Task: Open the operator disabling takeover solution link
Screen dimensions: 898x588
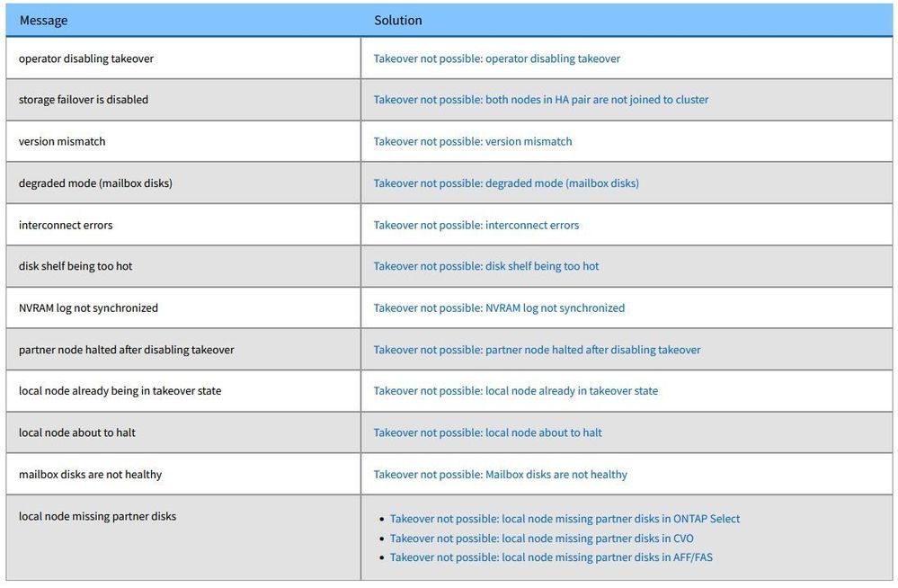Action: 496,58
